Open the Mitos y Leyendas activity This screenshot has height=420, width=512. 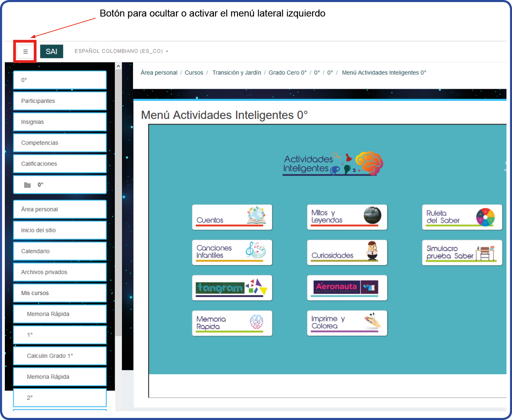coord(347,217)
